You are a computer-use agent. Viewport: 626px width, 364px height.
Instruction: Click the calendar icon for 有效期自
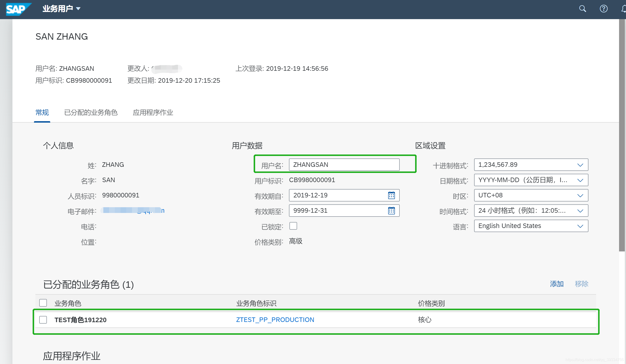[391, 195]
